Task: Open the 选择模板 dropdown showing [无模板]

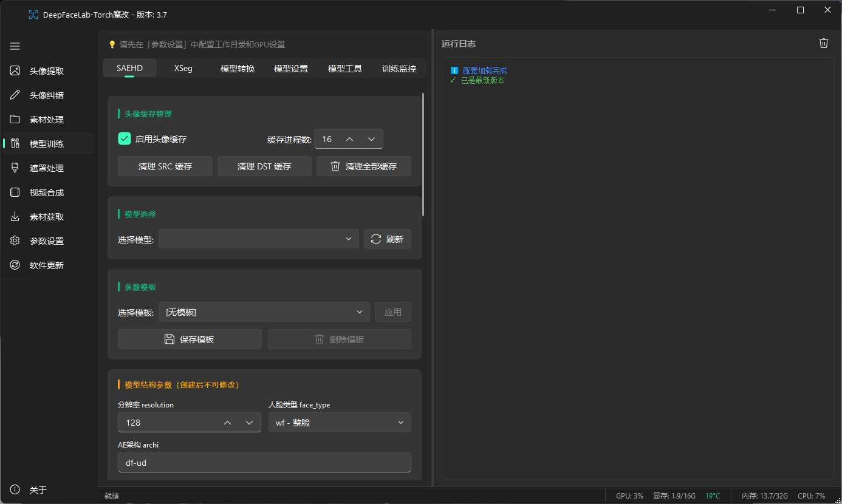Action: [264, 312]
